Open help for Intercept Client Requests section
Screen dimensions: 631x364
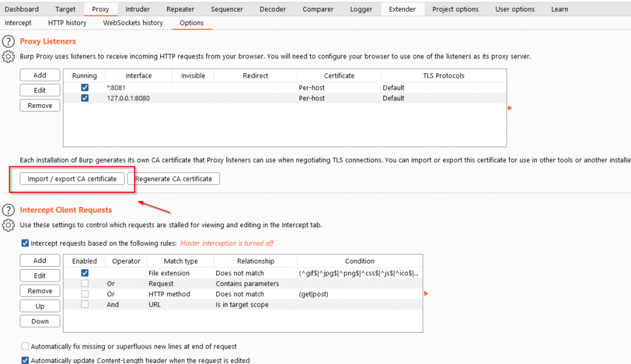(x=8, y=210)
